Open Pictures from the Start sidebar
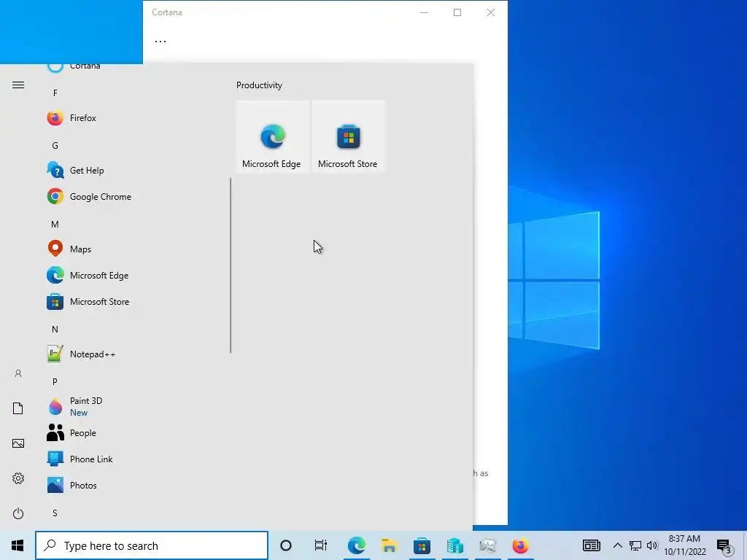The height and width of the screenshot is (560, 747). pos(18,443)
